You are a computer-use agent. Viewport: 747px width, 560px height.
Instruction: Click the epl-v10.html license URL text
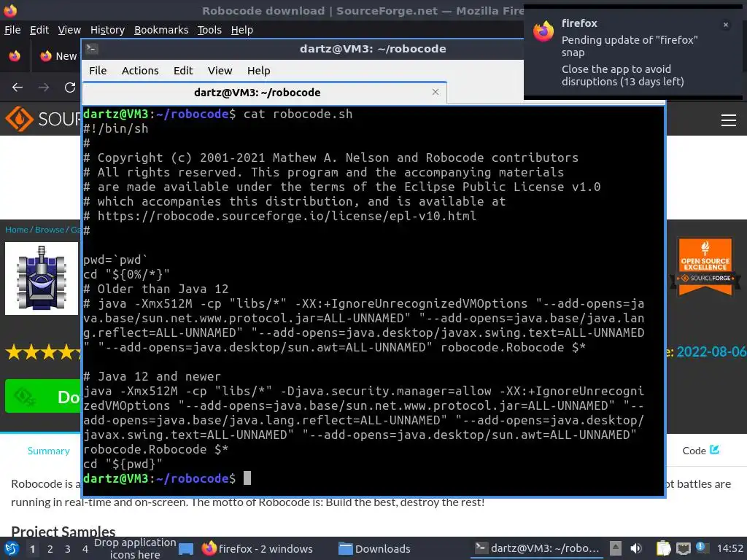(x=287, y=216)
